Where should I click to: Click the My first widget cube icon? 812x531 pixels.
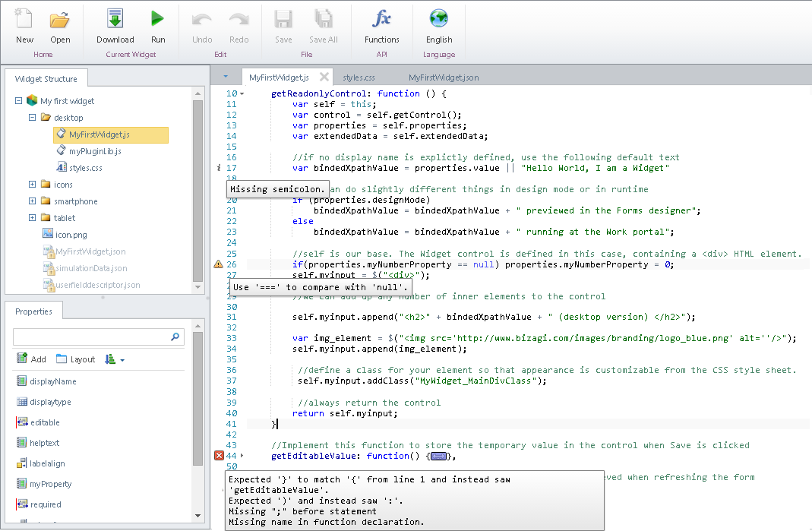(32, 100)
